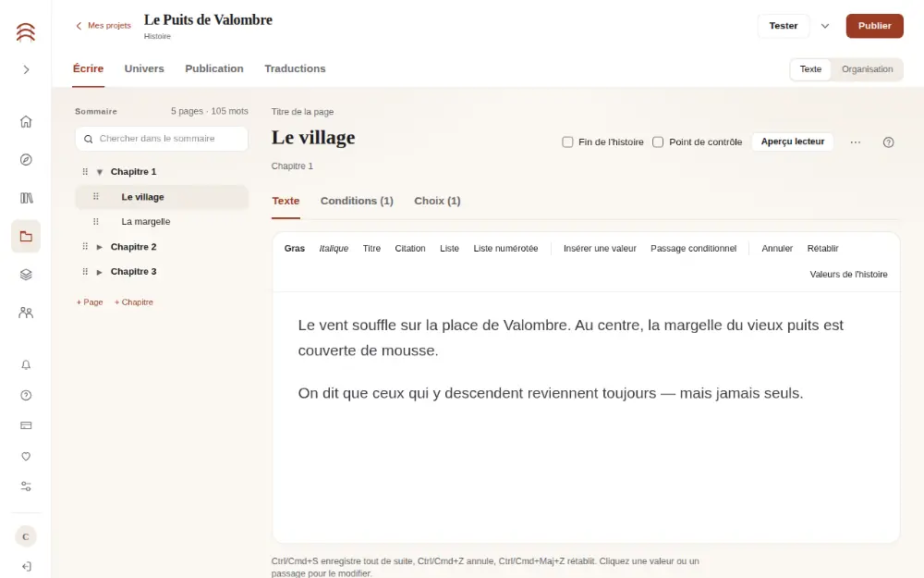Check Point de contrôle checkbox
Screen dimensions: 924x578
(x=658, y=142)
